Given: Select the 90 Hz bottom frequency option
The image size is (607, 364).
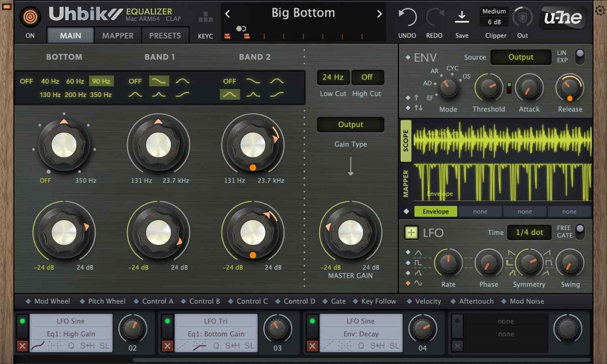Looking at the screenshot, I should [102, 81].
